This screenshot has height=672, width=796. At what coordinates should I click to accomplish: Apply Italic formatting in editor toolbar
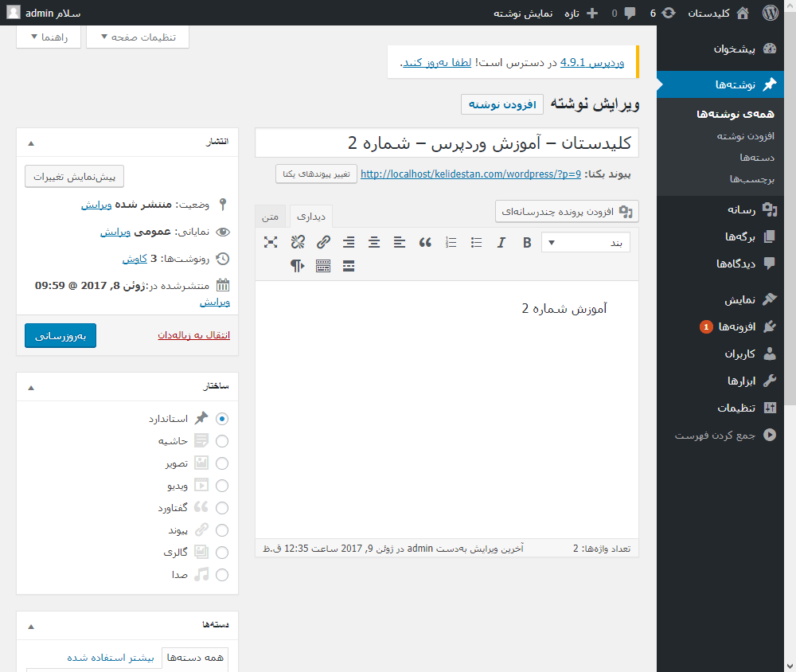tap(501, 243)
